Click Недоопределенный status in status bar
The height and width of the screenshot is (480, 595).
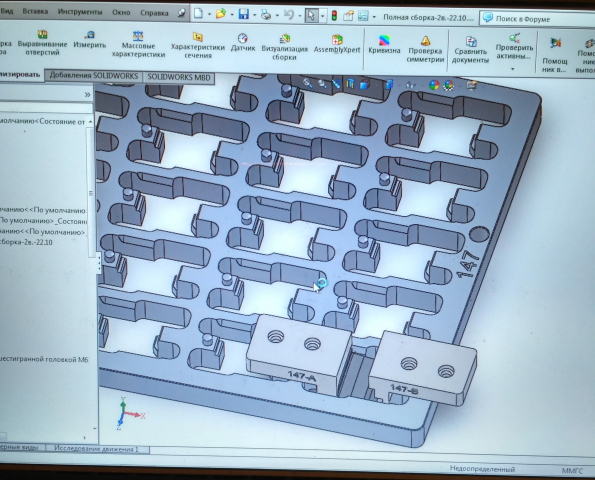click(x=482, y=469)
